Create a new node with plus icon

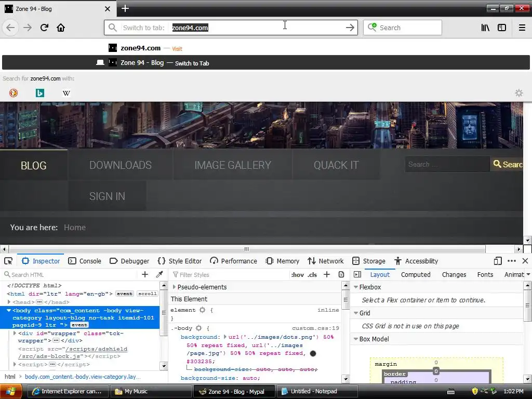click(x=145, y=274)
